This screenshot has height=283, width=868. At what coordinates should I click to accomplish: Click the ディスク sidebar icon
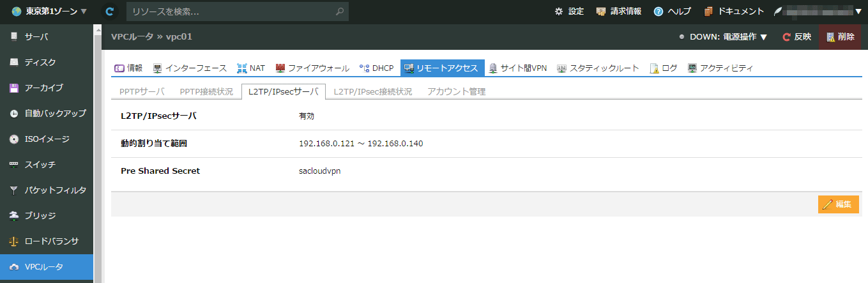(x=14, y=63)
